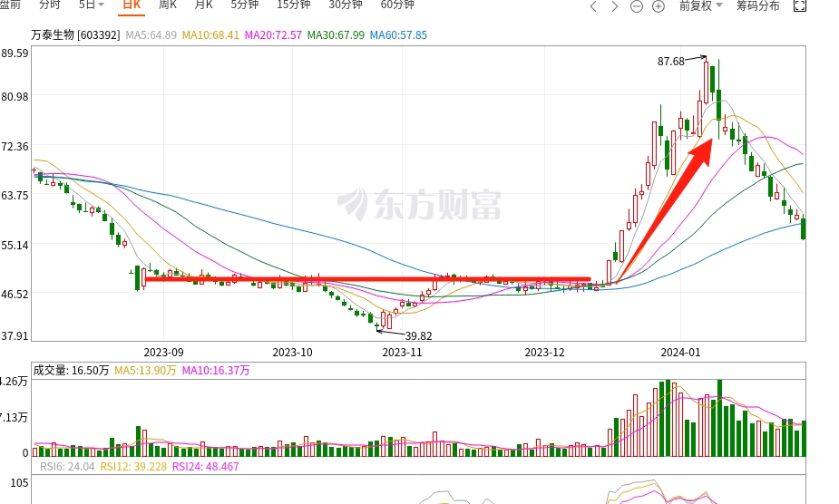
Task: Click the RSI6: 24.04 label
Action: click(x=67, y=467)
